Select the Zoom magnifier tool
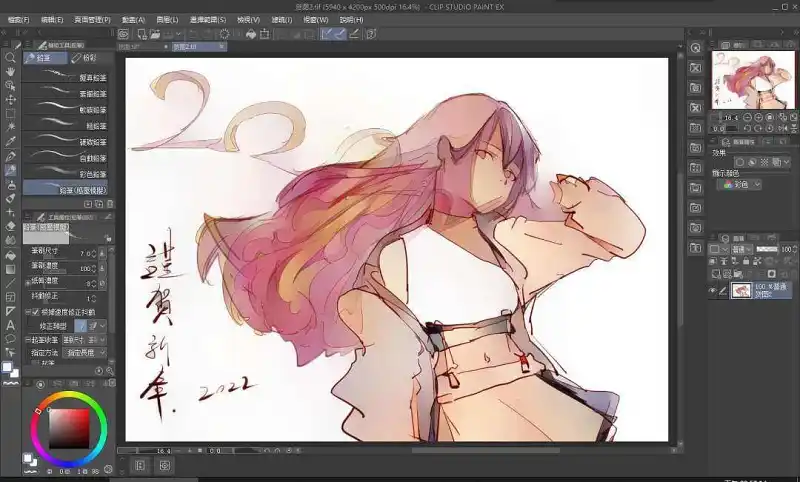The image size is (800, 482). (x=10, y=58)
